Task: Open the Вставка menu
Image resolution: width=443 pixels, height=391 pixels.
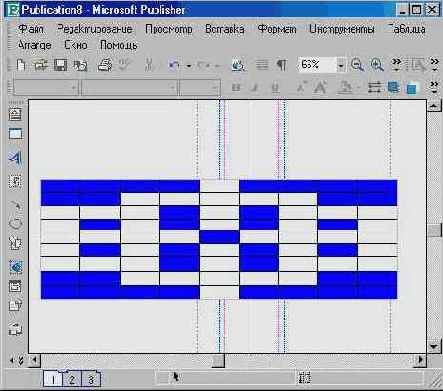Action: [x=224, y=29]
